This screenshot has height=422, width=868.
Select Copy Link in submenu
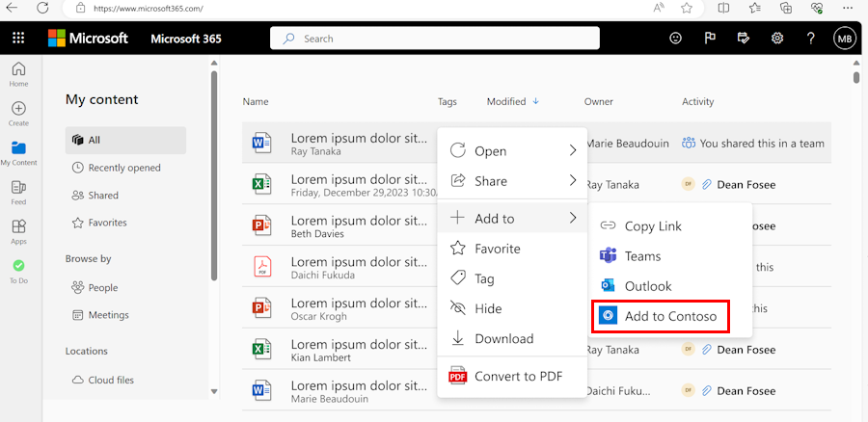[670, 225]
